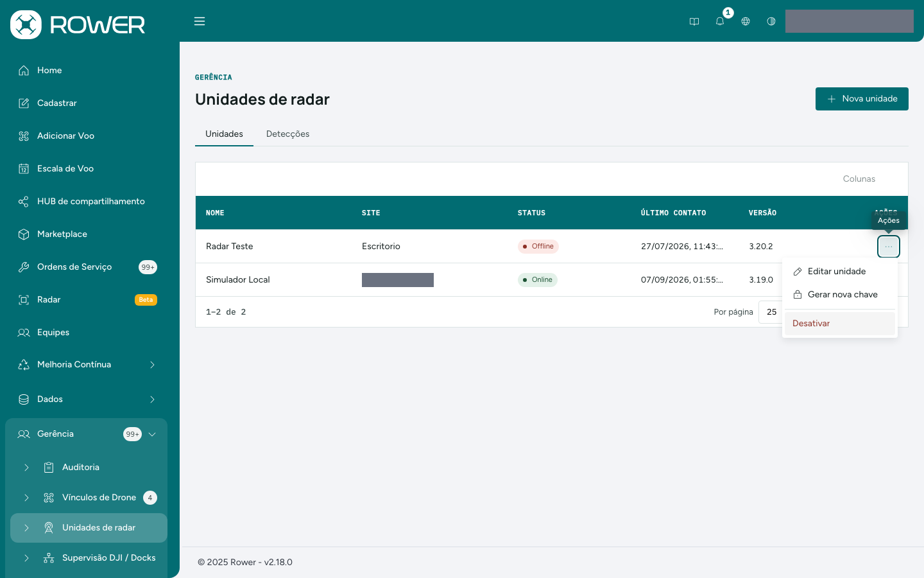This screenshot has width=924, height=578.
Task: Open the Por página dropdown
Action: pos(771,312)
